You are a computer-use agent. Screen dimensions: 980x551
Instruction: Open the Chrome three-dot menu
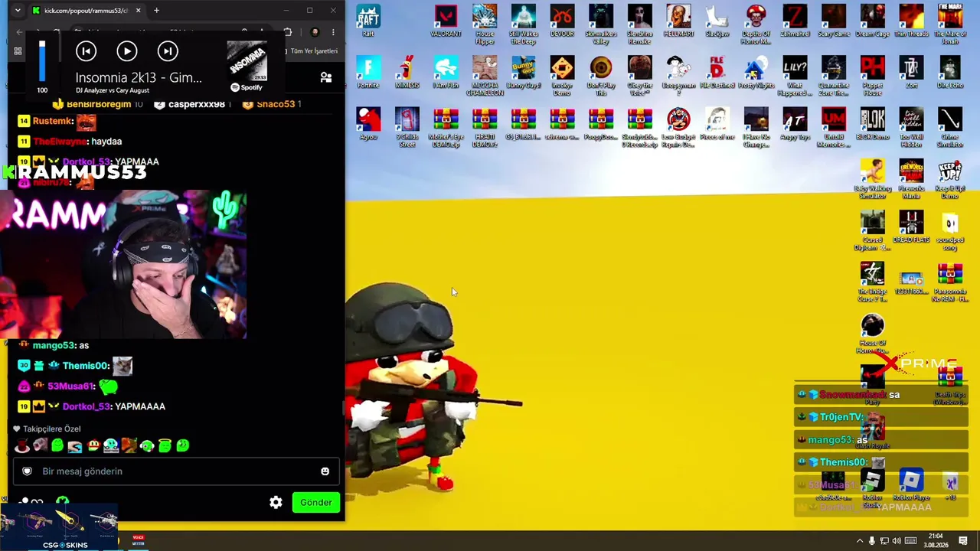point(333,32)
